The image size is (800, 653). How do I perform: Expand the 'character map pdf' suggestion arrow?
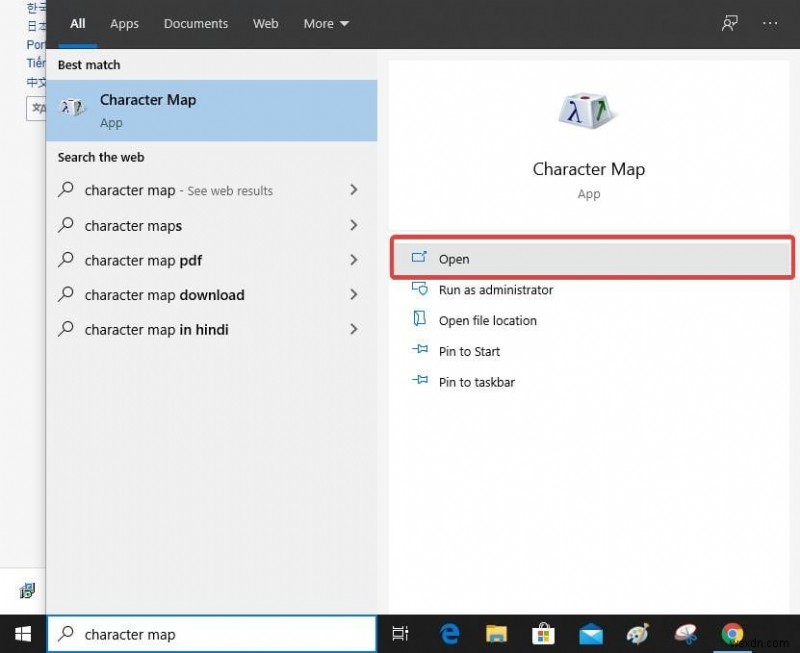coord(354,260)
